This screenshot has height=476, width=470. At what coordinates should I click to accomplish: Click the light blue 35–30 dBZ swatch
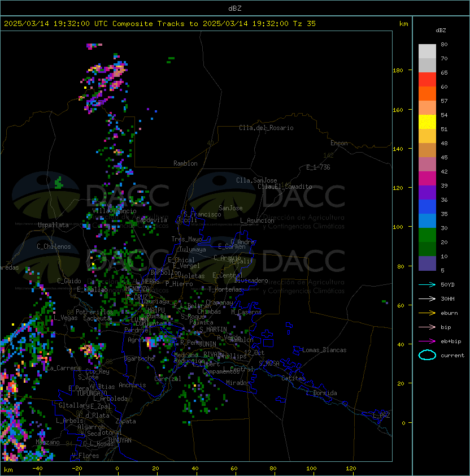(427, 221)
